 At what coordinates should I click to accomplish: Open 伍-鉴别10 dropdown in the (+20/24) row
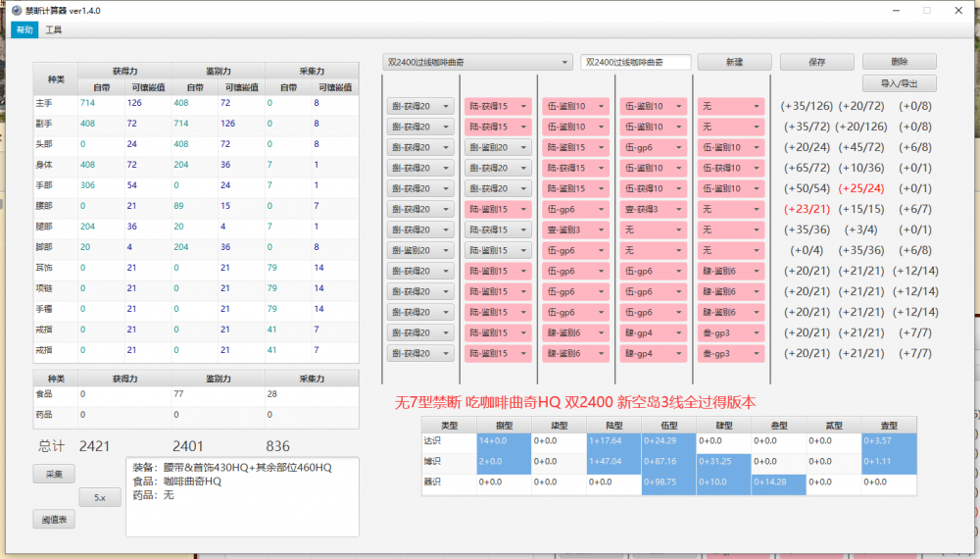point(731,147)
